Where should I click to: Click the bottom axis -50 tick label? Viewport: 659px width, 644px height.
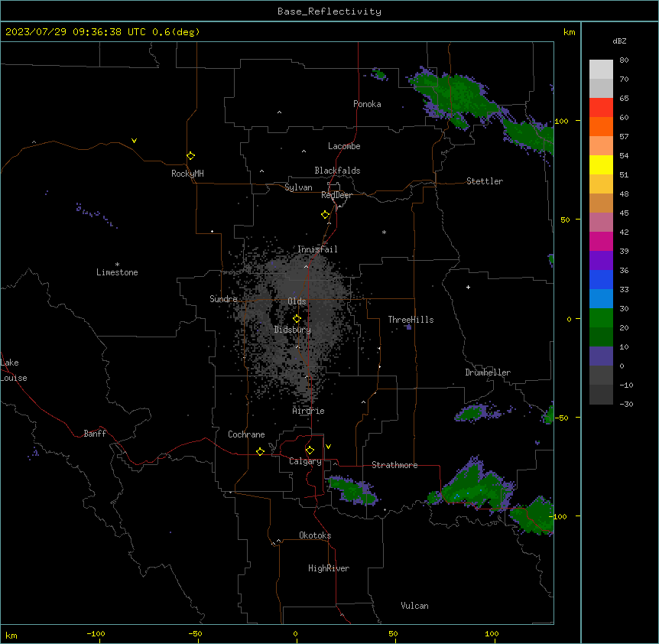pos(195,633)
